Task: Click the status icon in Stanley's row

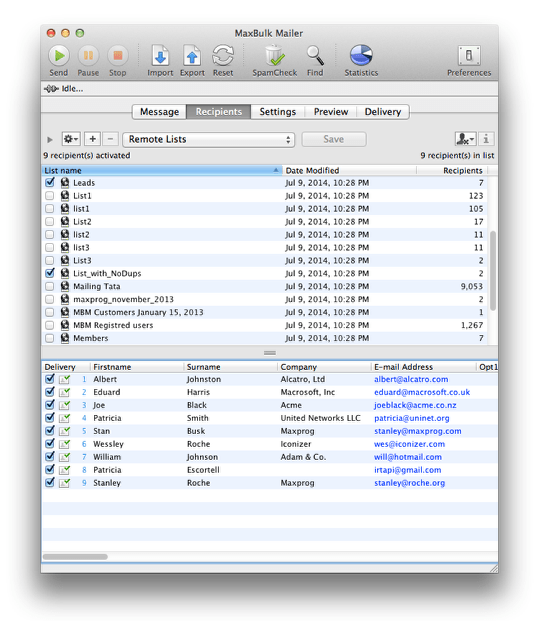Action: click(x=65, y=483)
